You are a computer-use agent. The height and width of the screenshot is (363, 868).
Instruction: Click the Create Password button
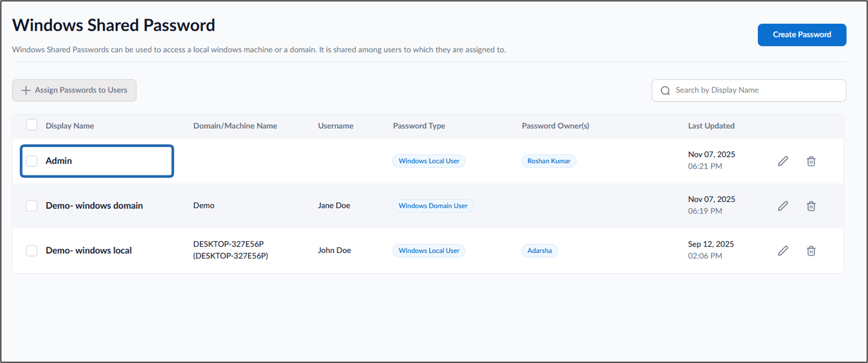tap(802, 35)
